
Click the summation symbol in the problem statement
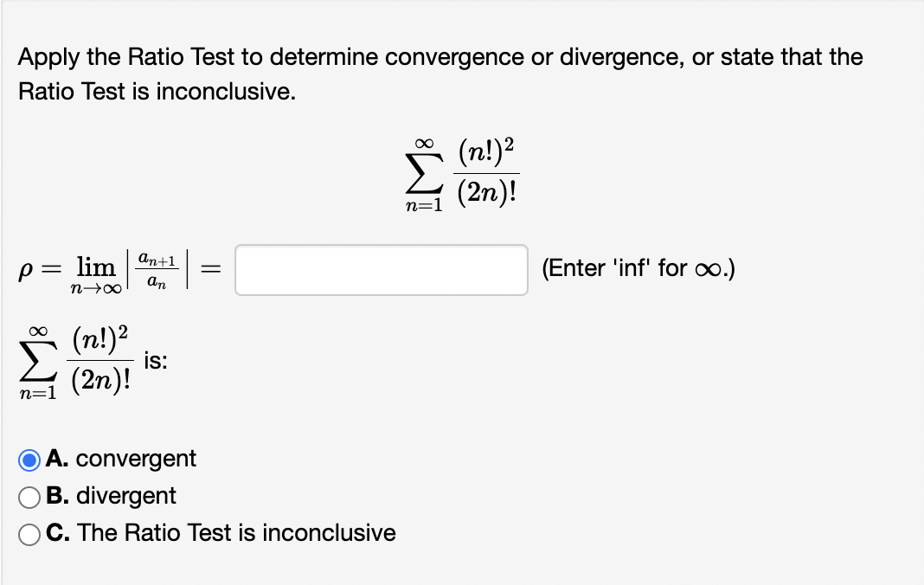[422, 171]
